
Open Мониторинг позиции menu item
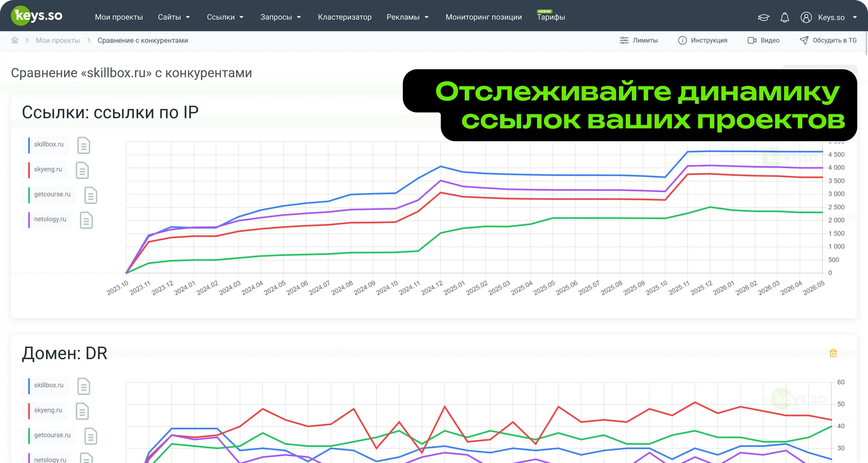click(484, 17)
